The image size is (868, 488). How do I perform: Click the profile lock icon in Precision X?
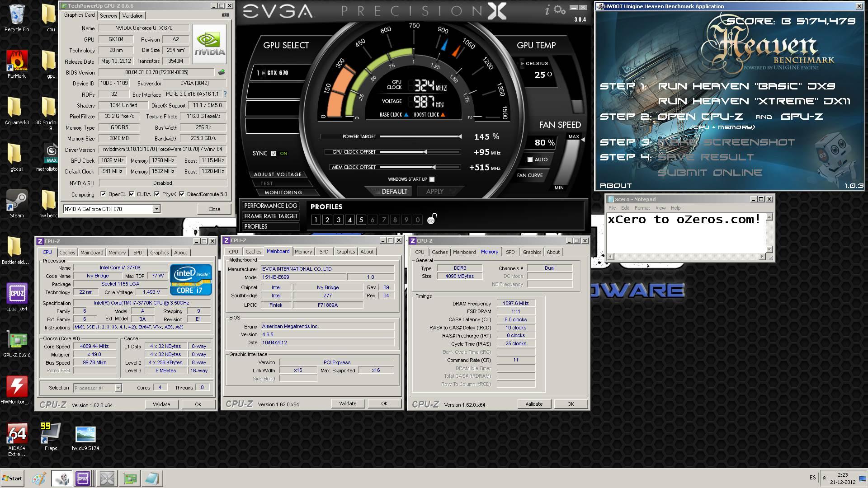click(x=432, y=219)
